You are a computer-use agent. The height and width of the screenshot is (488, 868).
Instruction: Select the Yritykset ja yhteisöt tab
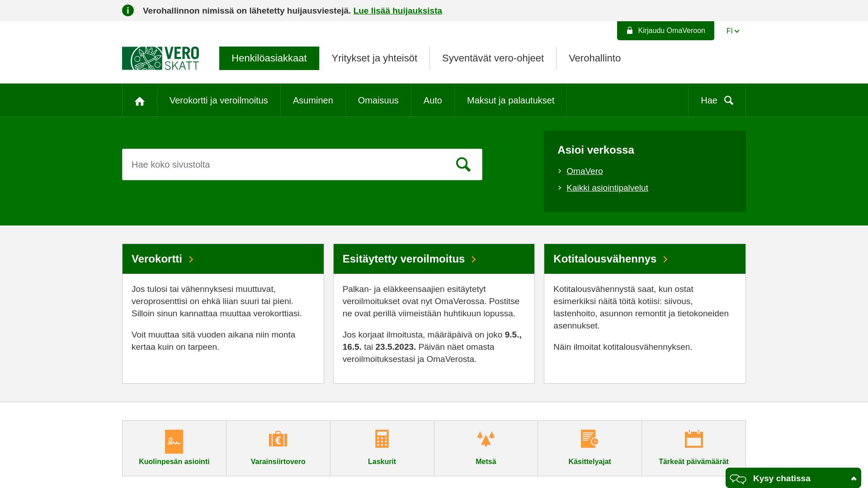coord(374,58)
